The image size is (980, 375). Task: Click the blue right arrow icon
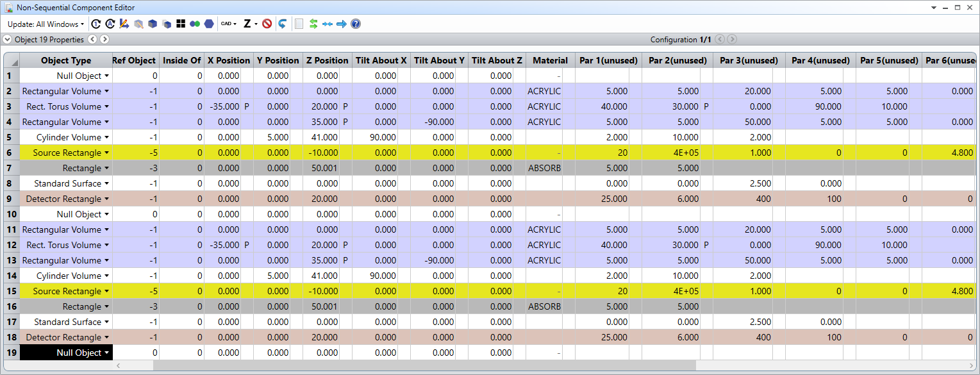tap(342, 24)
